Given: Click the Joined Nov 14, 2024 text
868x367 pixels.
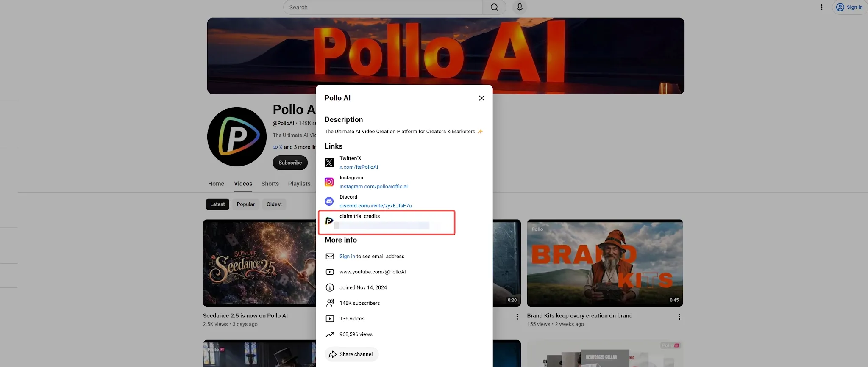Looking at the screenshot, I should (363, 287).
